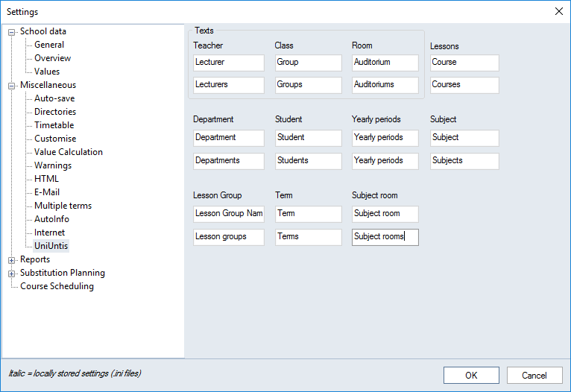Open the Auto-save settings page
Screen dimensions: 571x392
pyautogui.click(x=54, y=98)
